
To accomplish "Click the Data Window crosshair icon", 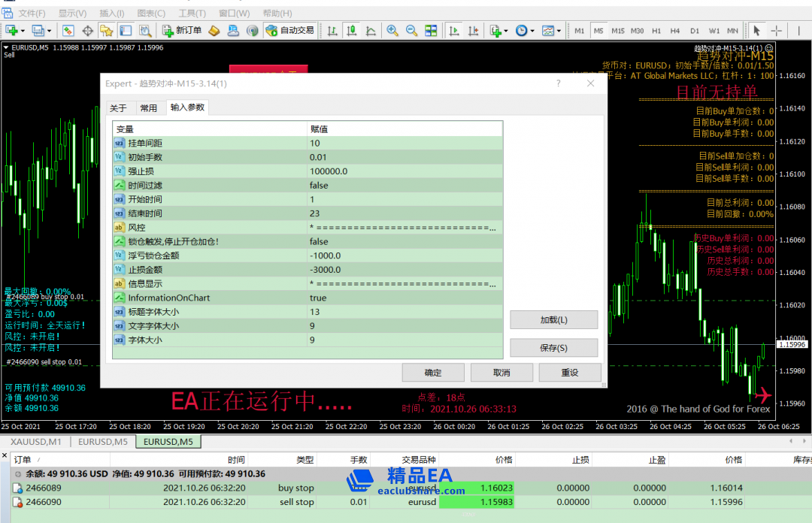I will pos(87,31).
